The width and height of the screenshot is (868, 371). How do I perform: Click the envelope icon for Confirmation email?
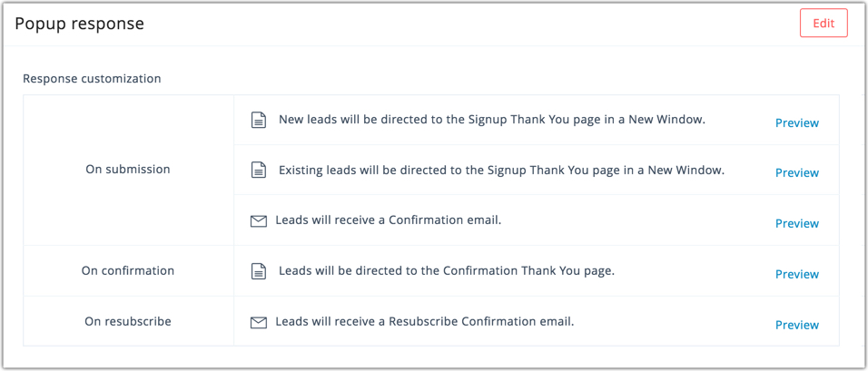[x=259, y=220]
